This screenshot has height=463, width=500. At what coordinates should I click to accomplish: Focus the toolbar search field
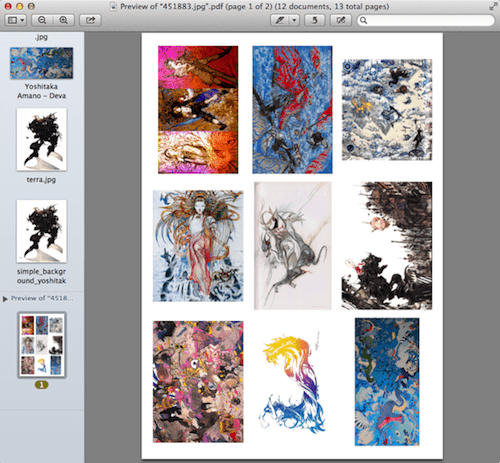pos(426,20)
